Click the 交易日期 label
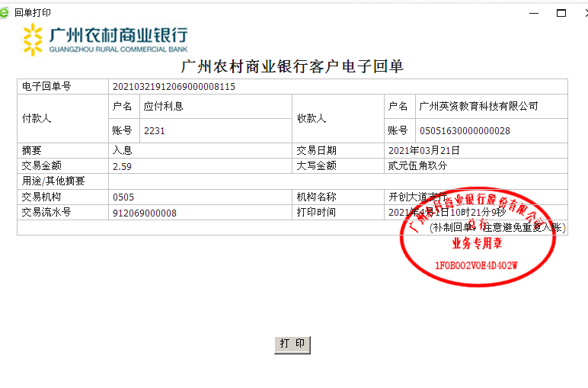 click(x=316, y=150)
